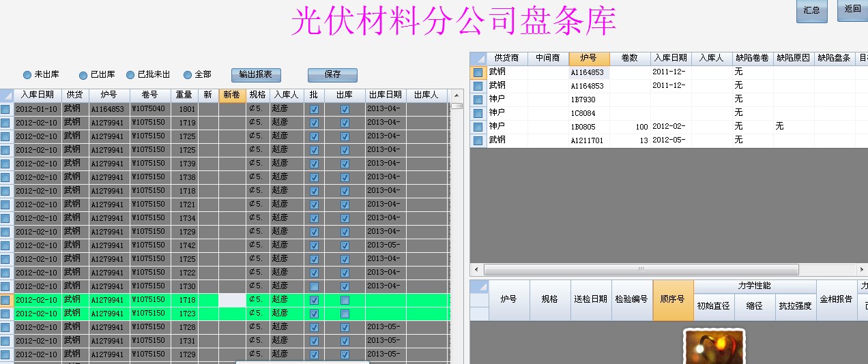Image resolution: width=868 pixels, height=364 pixels.
Task: Select the row marker for weight 1801
Action: pos(6,109)
